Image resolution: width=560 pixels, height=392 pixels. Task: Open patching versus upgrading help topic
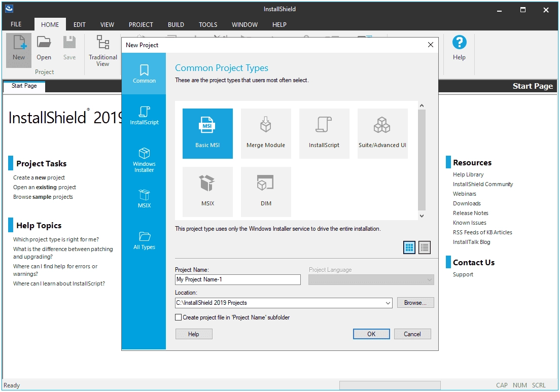click(x=63, y=253)
